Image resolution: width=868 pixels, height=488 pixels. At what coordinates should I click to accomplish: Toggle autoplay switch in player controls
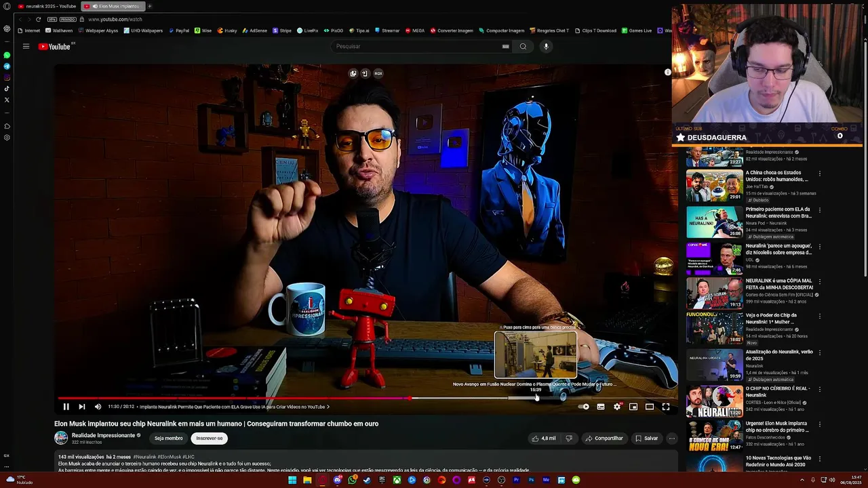(x=584, y=407)
